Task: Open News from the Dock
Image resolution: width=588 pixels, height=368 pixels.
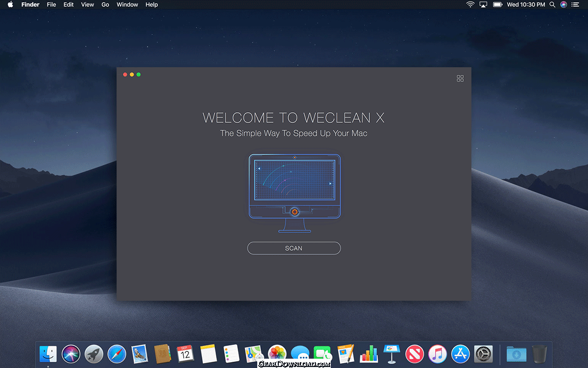Action: tap(415, 353)
